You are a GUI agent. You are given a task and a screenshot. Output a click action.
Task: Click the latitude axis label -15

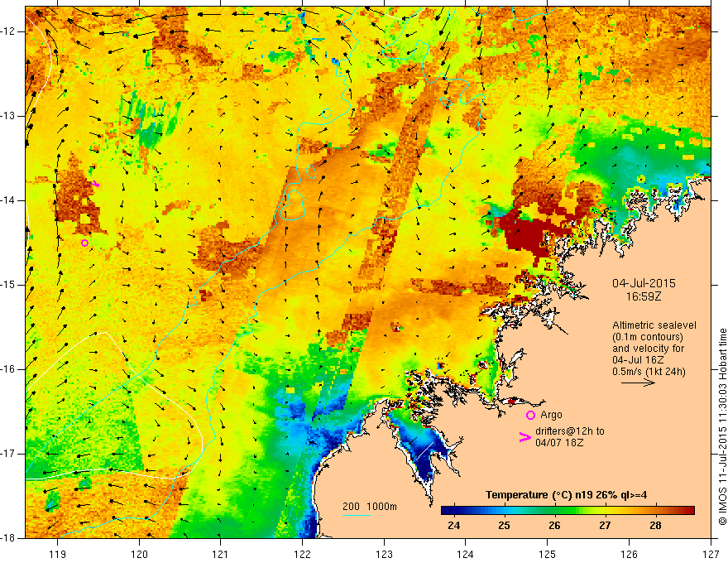9,285
